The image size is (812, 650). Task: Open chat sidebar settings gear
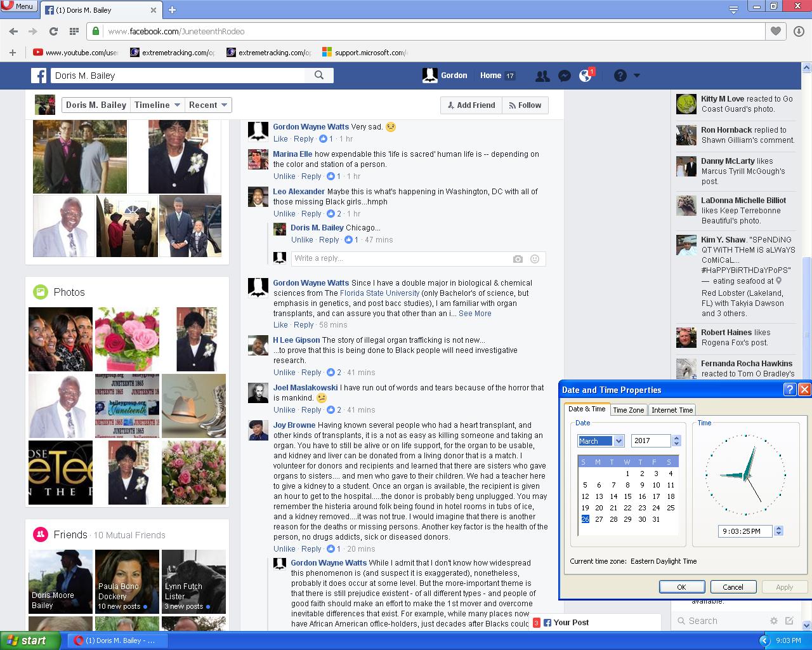[773, 621]
